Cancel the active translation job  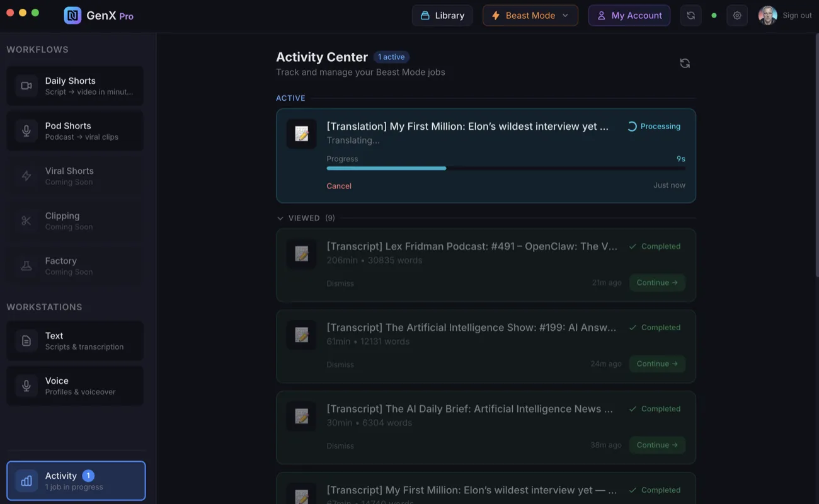(x=339, y=186)
